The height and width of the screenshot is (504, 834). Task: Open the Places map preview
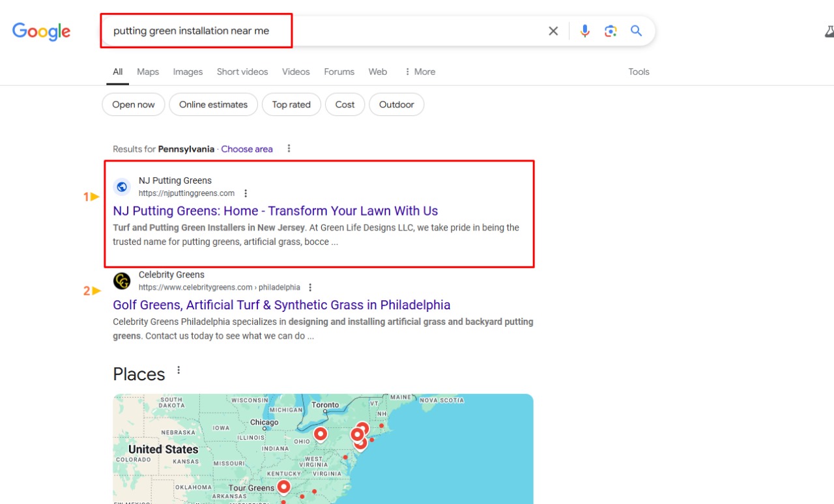point(323,449)
